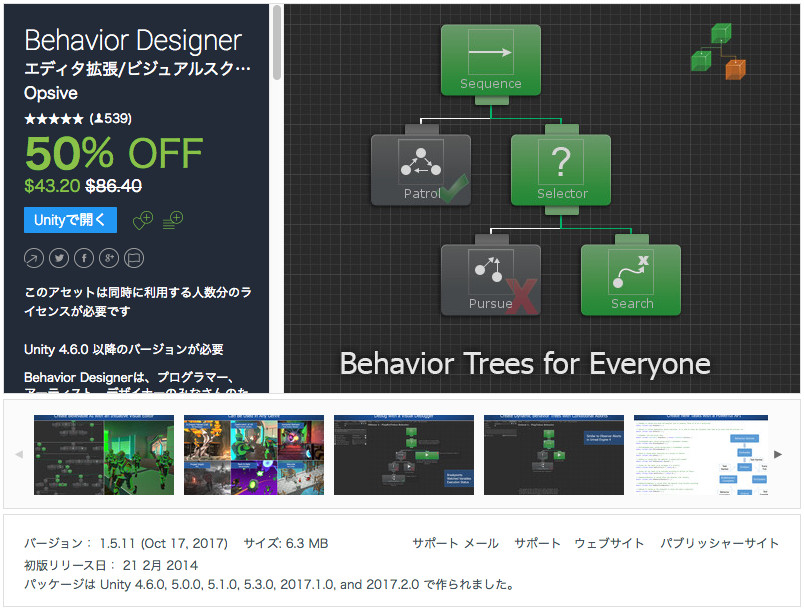Open fifth thumbnail showing API code

point(701,455)
